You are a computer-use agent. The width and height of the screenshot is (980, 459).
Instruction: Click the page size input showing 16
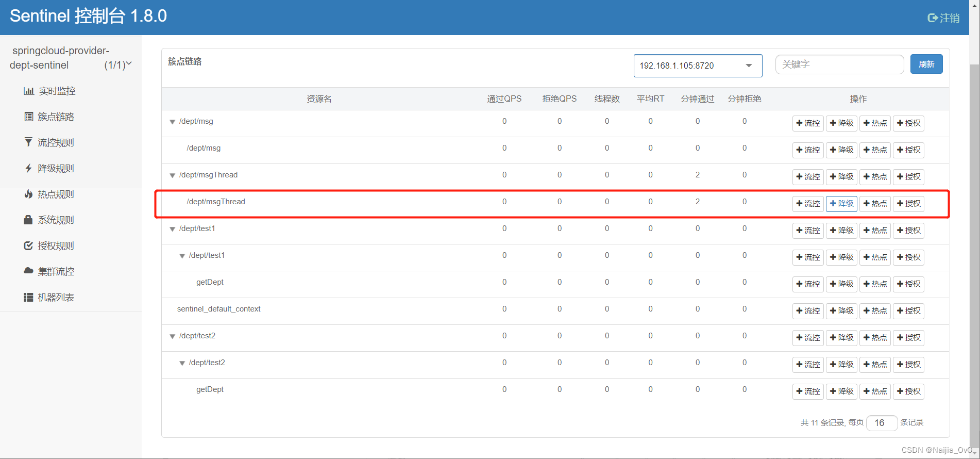[x=882, y=423]
